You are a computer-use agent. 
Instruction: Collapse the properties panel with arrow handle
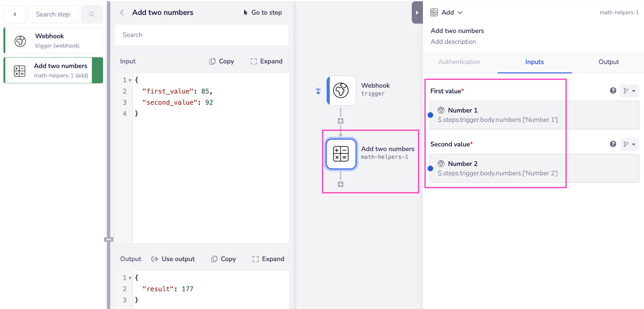coord(417,12)
